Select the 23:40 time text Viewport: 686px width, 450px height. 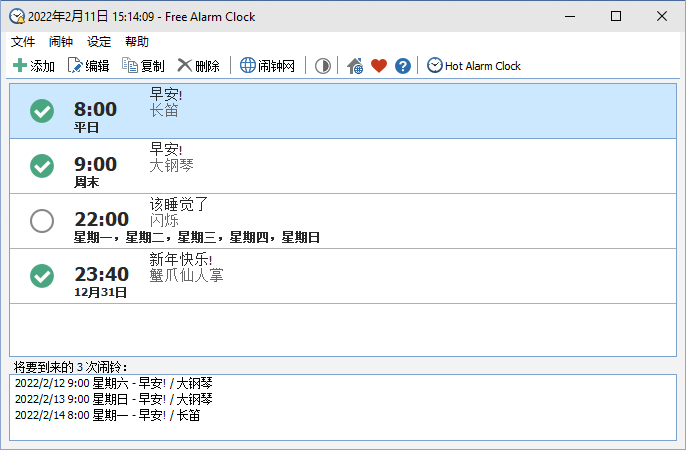coord(102,274)
